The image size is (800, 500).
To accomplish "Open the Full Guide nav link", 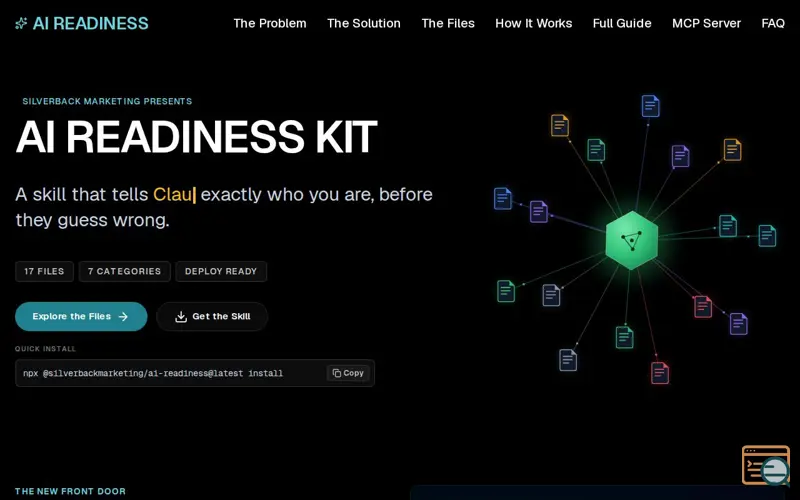I will (622, 23).
